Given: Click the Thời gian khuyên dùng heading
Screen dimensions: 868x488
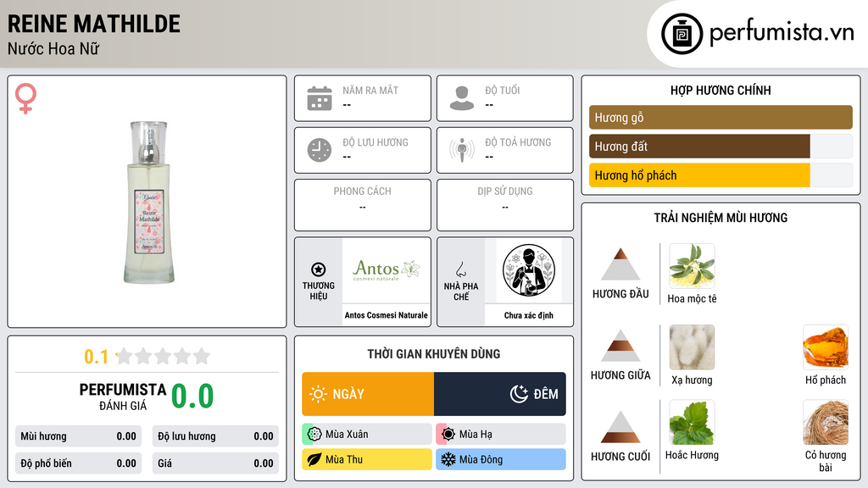Looking at the screenshot, I should [x=434, y=354].
